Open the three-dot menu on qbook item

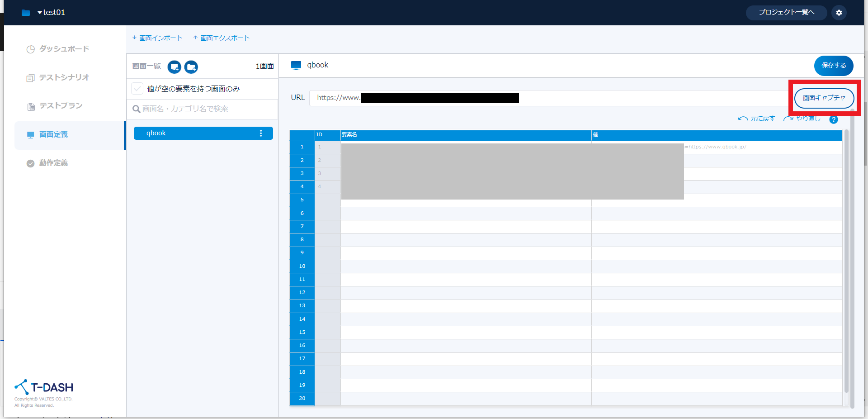pos(261,133)
